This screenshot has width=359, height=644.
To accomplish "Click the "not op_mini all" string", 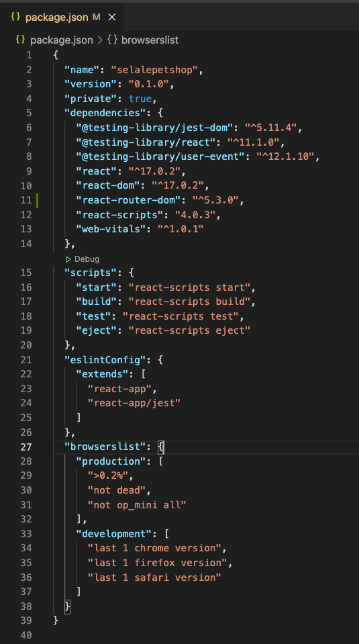I will click(x=137, y=505).
